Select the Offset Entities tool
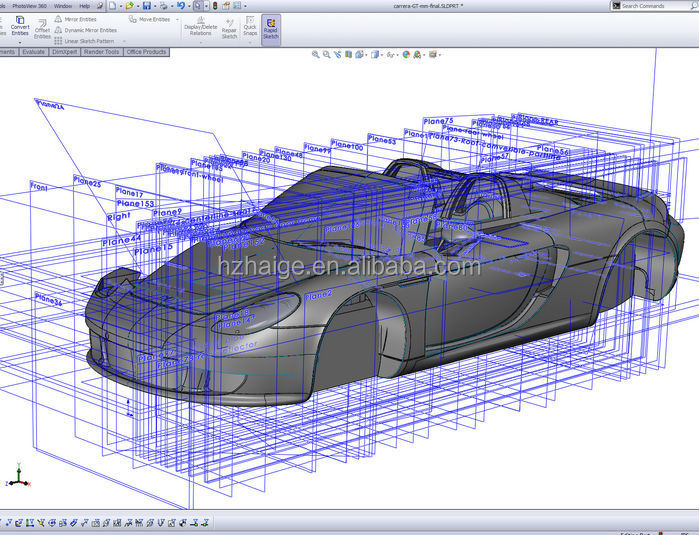 click(x=43, y=30)
